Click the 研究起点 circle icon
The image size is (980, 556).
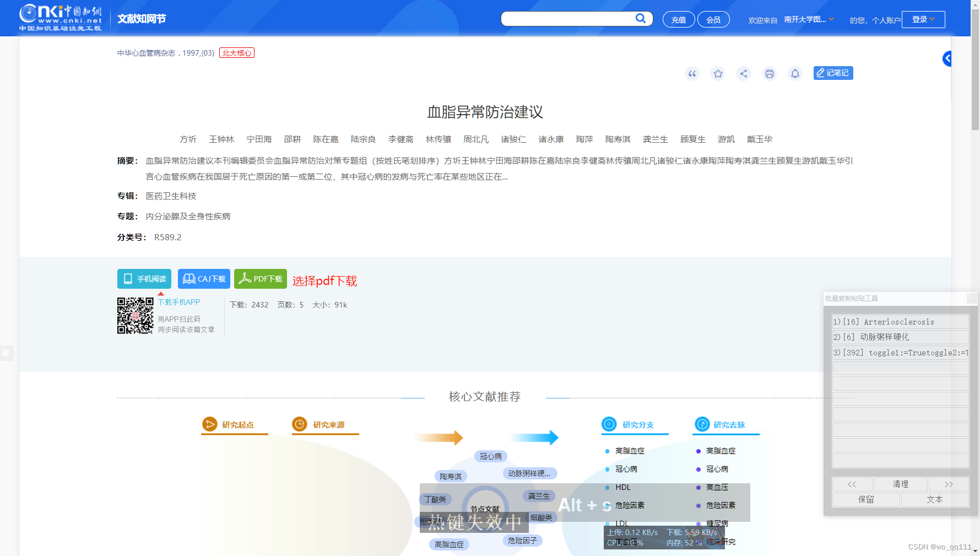click(x=211, y=424)
